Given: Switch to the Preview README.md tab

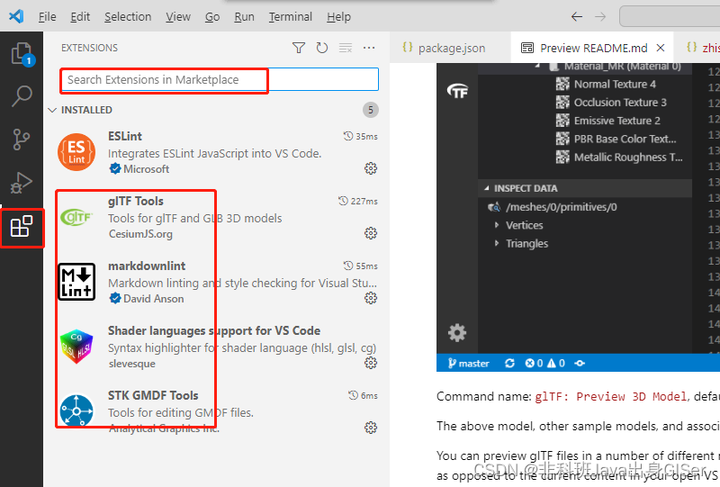Looking at the screenshot, I should [592, 48].
